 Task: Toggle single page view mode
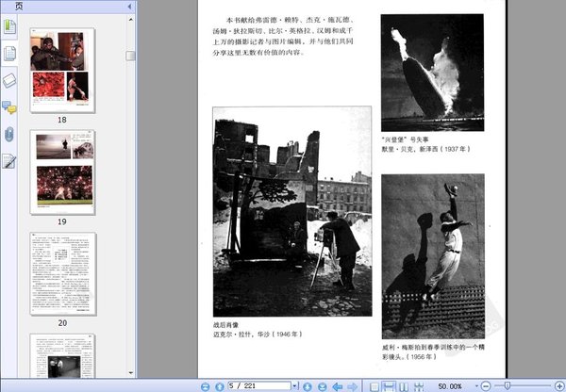(375, 386)
